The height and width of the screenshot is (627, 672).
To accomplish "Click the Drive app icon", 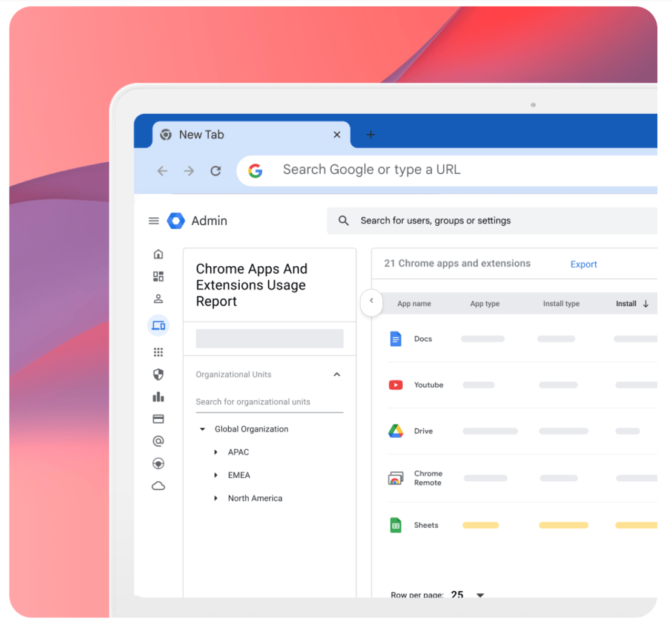I will (x=395, y=431).
